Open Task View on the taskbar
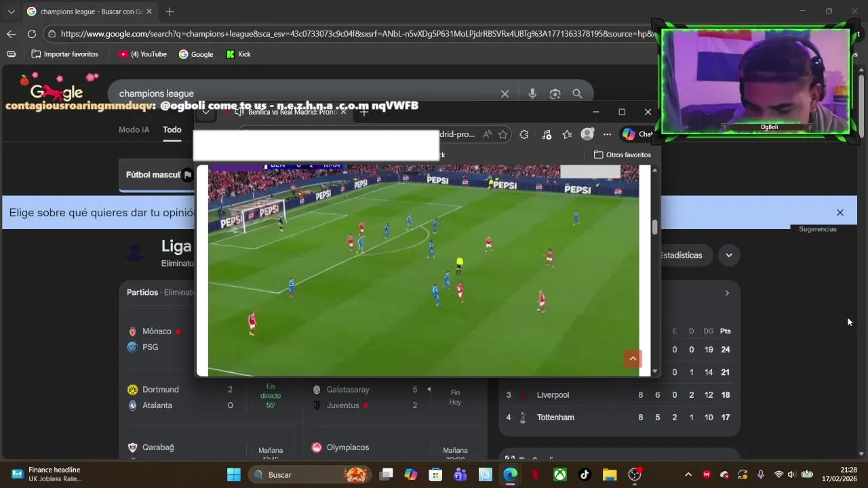This screenshot has width=868, height=488. coord(386,474)
